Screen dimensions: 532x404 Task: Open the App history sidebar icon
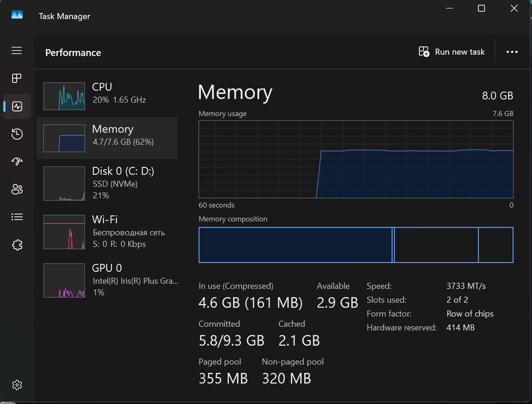tap(17, 134)
